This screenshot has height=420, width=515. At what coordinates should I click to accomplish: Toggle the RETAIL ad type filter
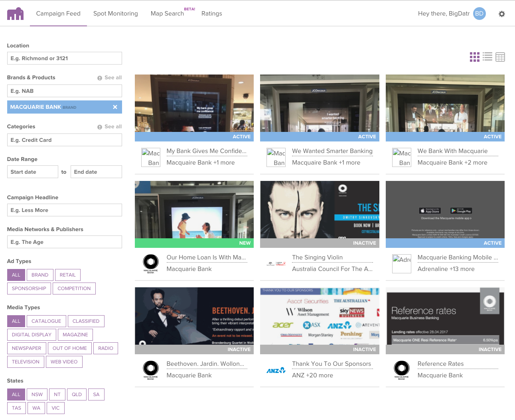click(68, 275)
